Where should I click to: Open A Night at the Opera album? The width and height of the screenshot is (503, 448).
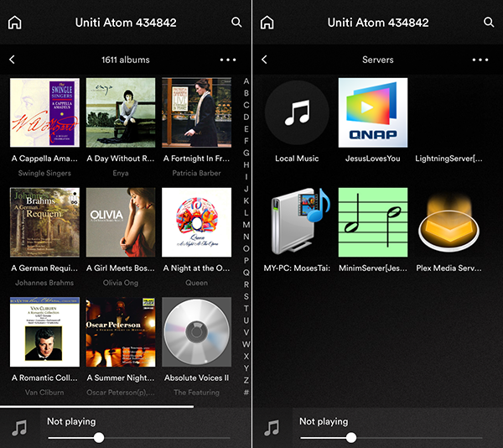tap(196, 222)
